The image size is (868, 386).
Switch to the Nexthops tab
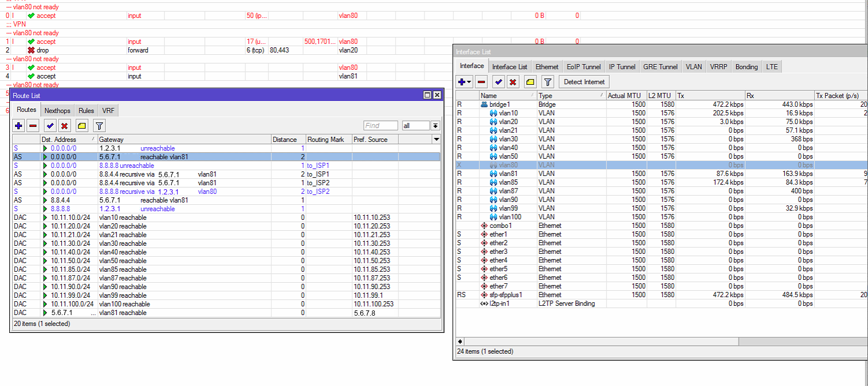point(57,110)
